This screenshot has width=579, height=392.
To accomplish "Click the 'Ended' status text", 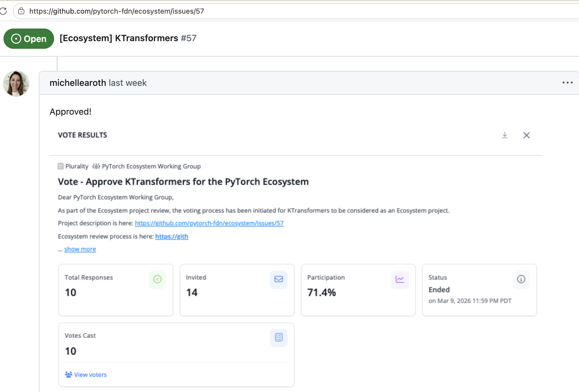I will click(439, 290).
